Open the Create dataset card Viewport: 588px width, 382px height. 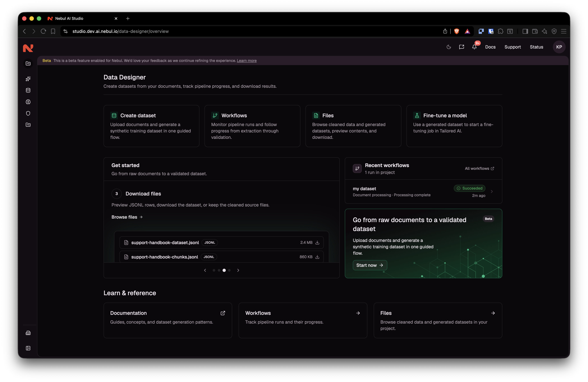pyautogui.click(x=151, y=126)
